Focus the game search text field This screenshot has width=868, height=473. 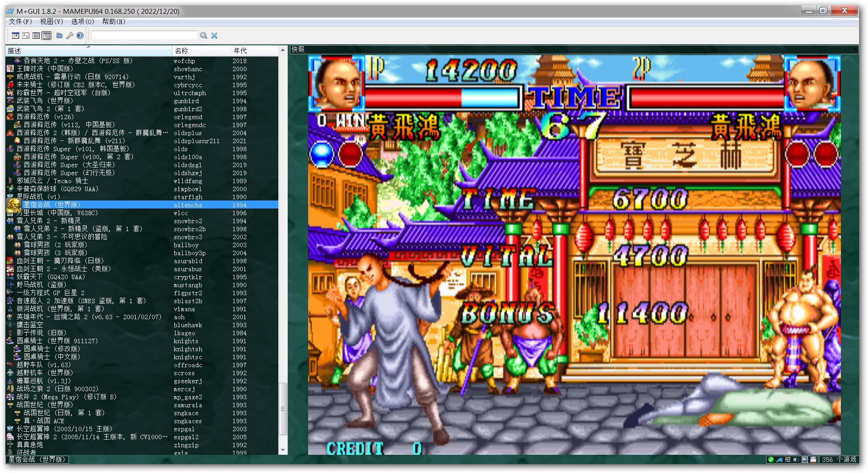pyautogui.click(x=145, y=36)
